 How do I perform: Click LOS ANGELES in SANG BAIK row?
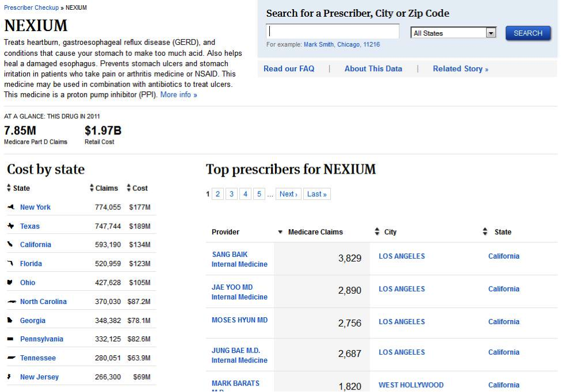coord(402,256)
